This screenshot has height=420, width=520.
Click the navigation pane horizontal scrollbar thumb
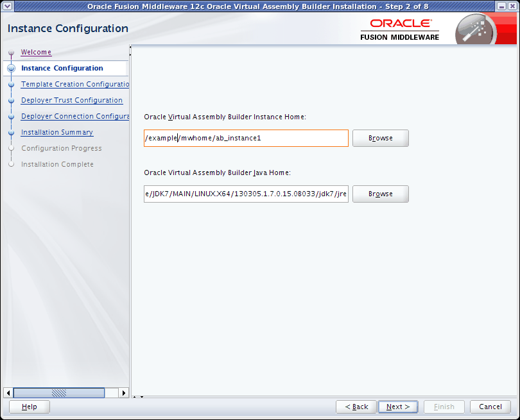pyautogui.click(x=59, y=393)
